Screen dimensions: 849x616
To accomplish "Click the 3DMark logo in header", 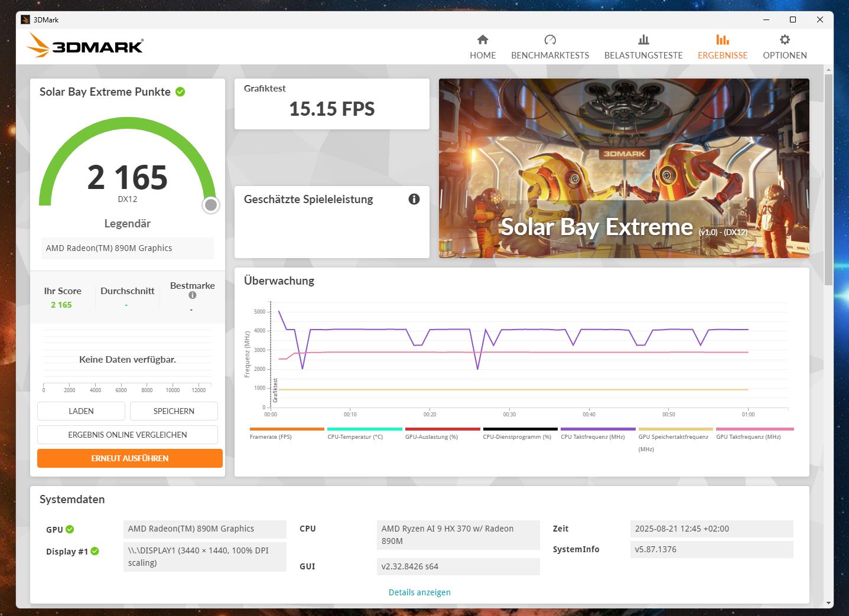I will pos(85,45).
